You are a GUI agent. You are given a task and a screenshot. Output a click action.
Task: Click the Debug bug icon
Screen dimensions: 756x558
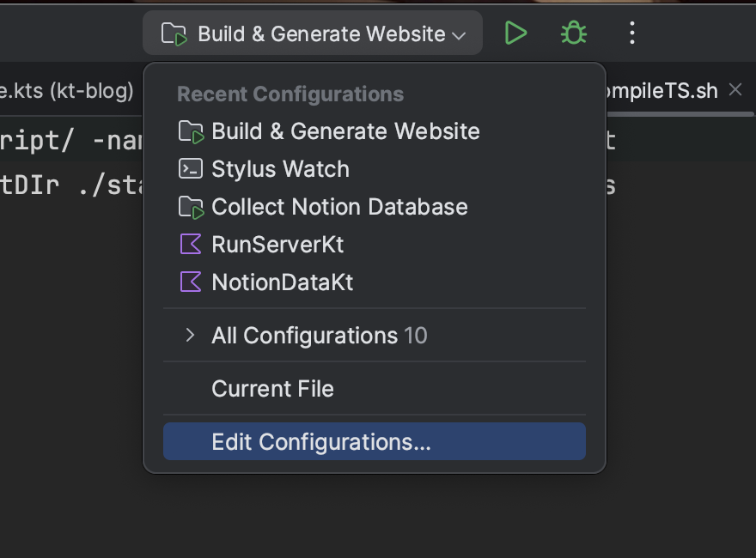pos(573,33)
